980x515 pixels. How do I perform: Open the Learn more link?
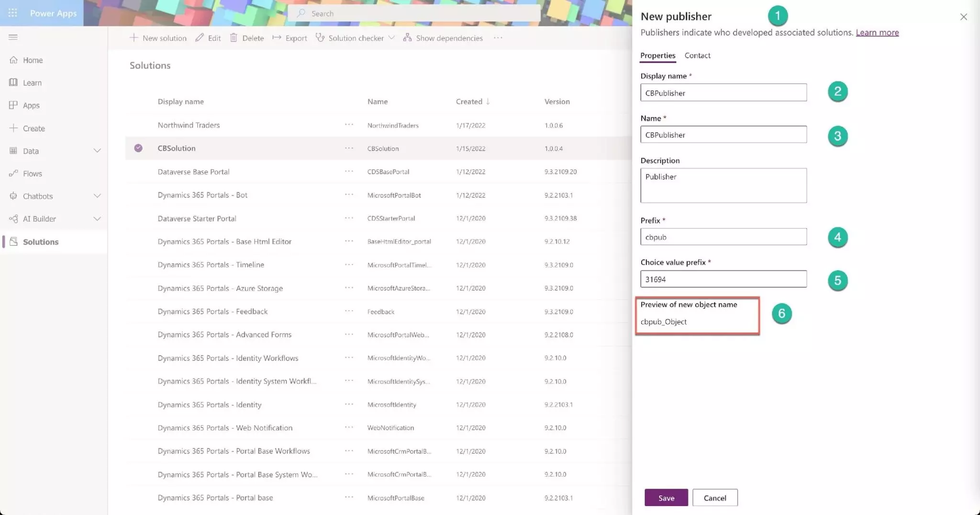click(x=877, y=33)
